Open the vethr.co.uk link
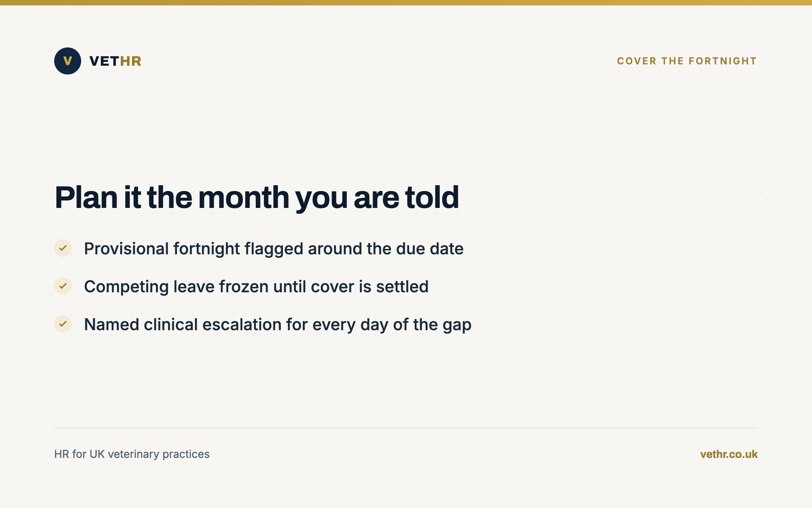Image resolution: width=812 pixels, height=508 pixels. [728, 454]
